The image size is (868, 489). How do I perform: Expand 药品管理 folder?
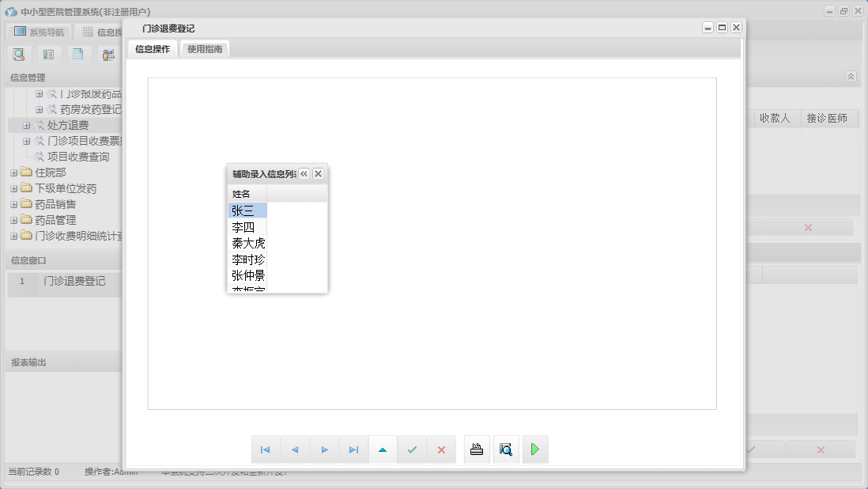point(14,221)
